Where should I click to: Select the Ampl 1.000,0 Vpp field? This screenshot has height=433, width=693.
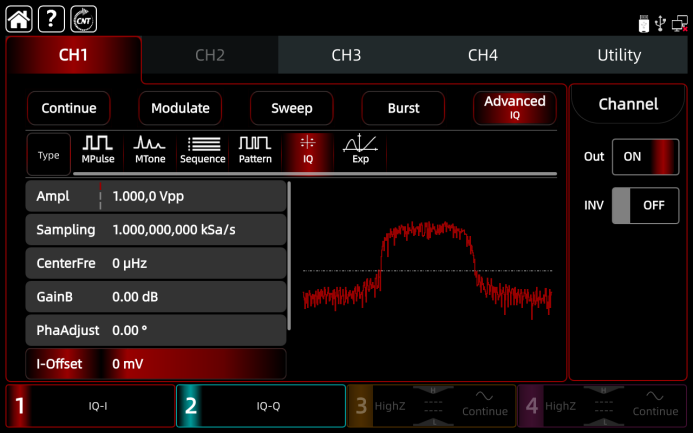[x=155, y=197]
